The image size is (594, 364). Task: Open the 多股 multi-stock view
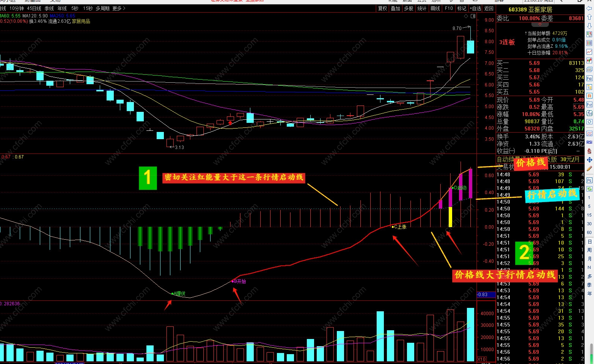coord(409,8)
